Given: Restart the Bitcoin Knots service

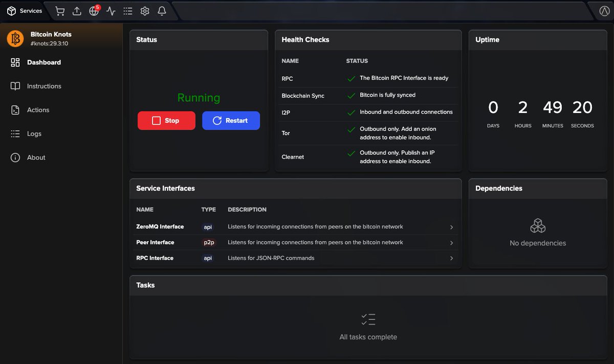Looking at the screenshot, I should pos(231,121).
